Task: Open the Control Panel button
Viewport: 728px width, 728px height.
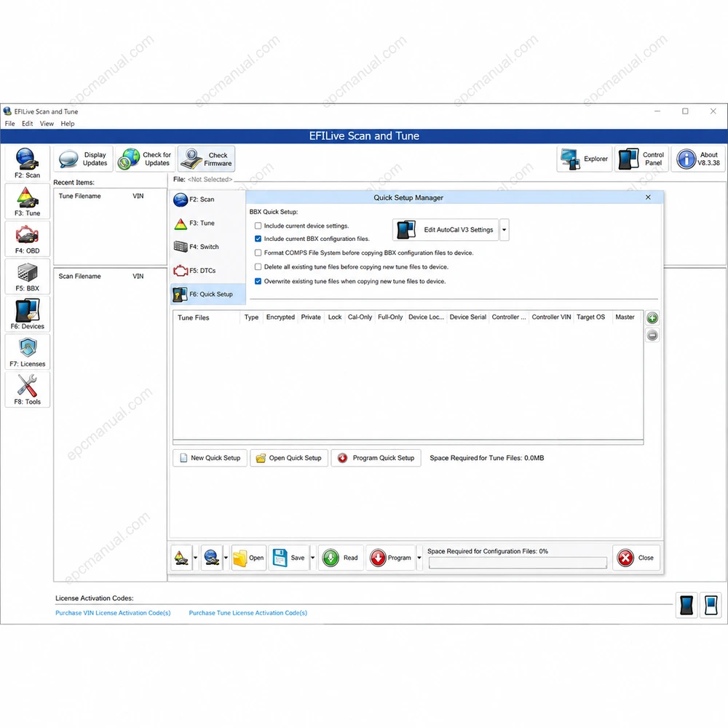Action: [x=641, y=159]
